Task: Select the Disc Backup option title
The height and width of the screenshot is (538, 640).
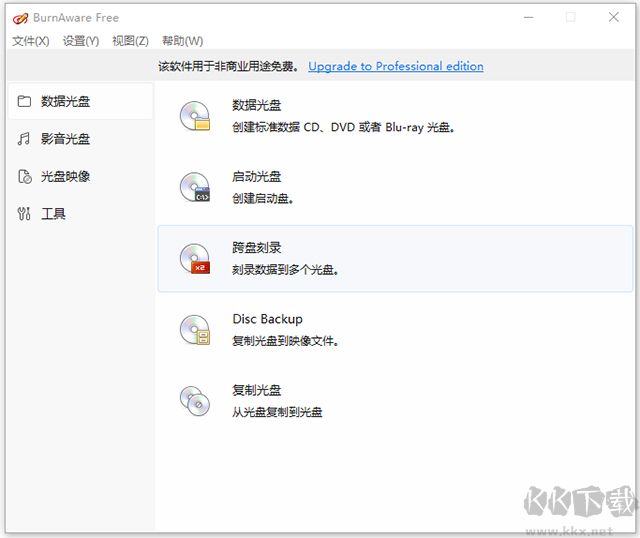Action: click(x=267, y=319)
